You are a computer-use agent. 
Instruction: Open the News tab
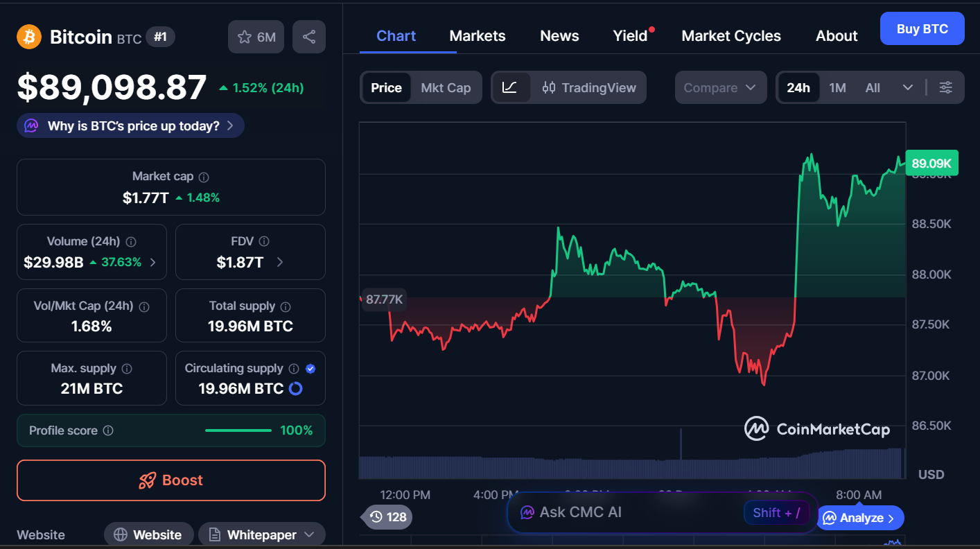[x=559, y=35]
